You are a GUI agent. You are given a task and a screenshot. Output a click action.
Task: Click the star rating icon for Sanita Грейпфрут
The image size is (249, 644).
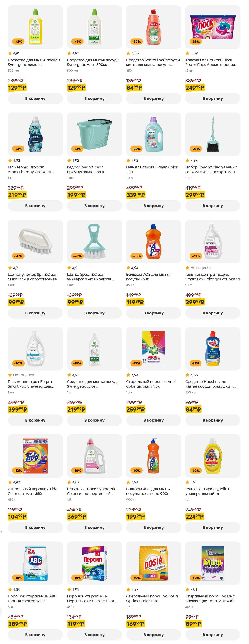tap(128, 53)
